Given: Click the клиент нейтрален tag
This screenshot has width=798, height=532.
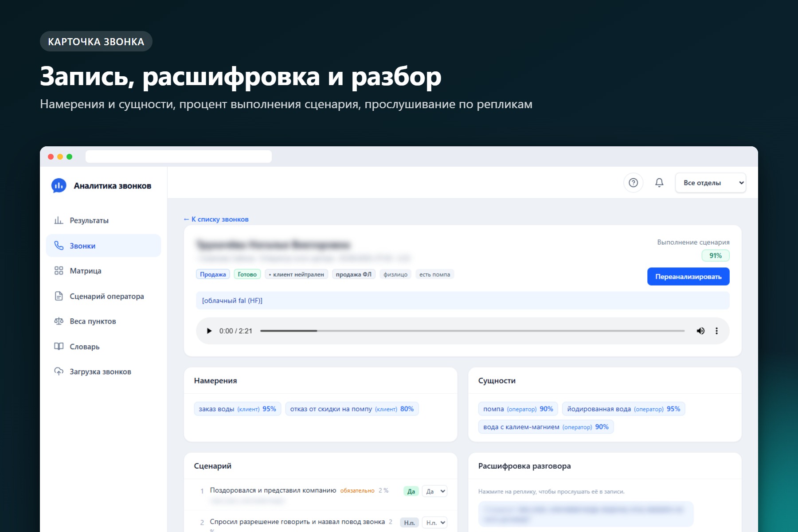Looking at the screenshot, I should click(296, 274).
